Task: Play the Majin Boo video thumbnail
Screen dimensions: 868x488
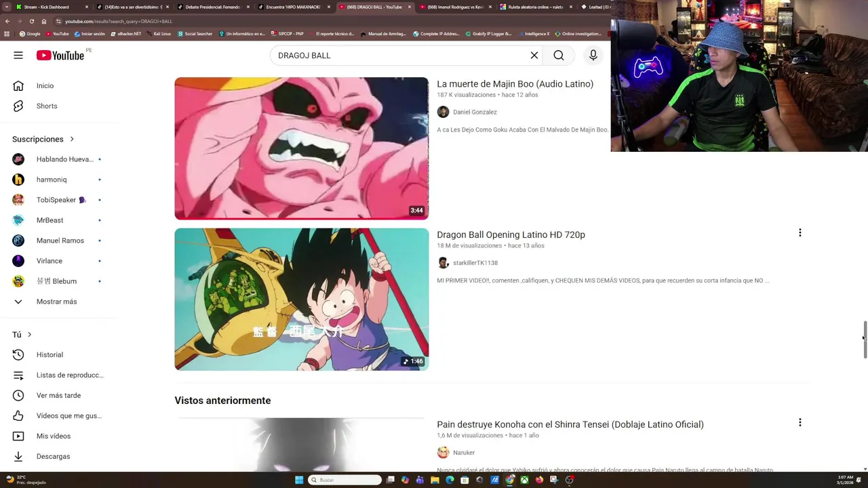Action: tap(302, 148)
